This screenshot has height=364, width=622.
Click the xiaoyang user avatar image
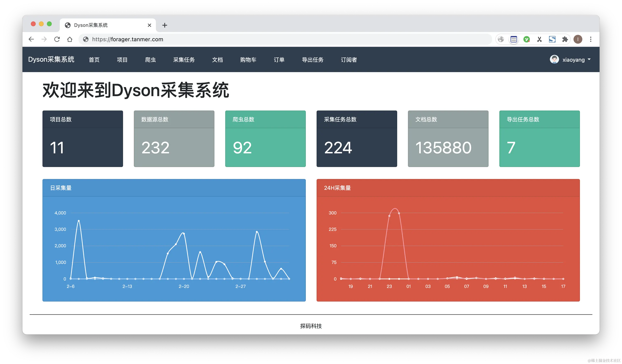pos(554,59)
